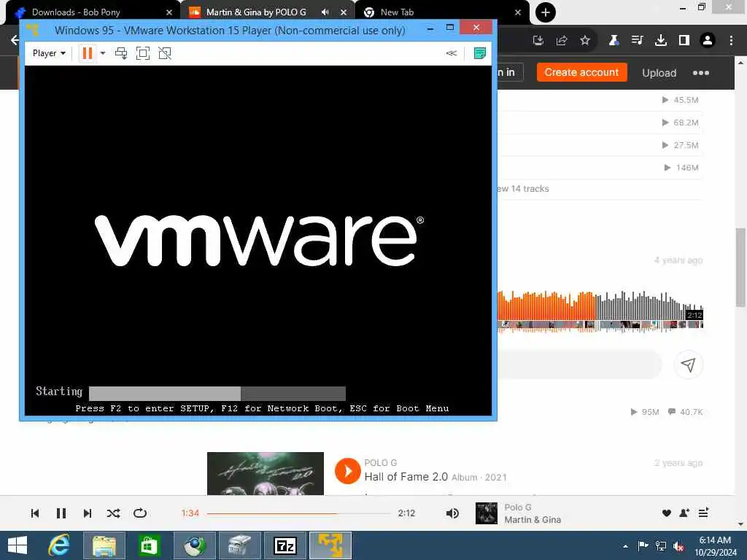
Task: Share this page from address bar
Action: pos(562,41)
